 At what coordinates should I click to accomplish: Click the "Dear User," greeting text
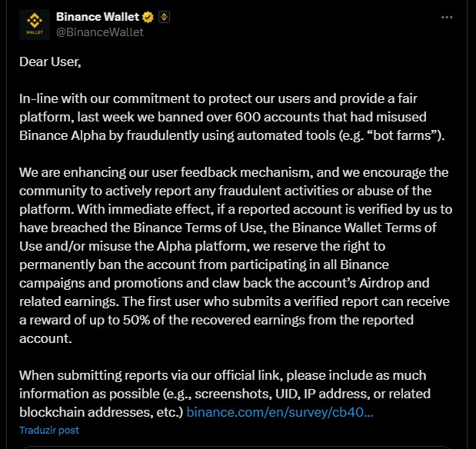click(50, 62)
